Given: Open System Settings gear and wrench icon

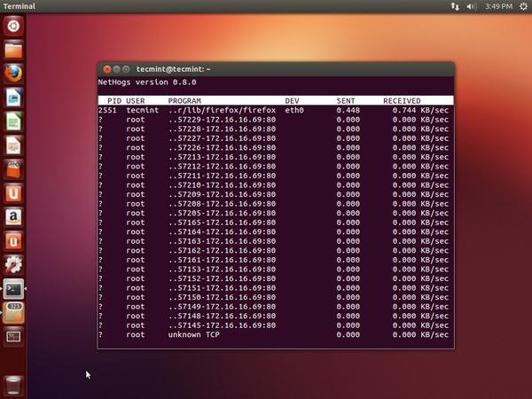Looking at the screenshot, I should (13, 265).
